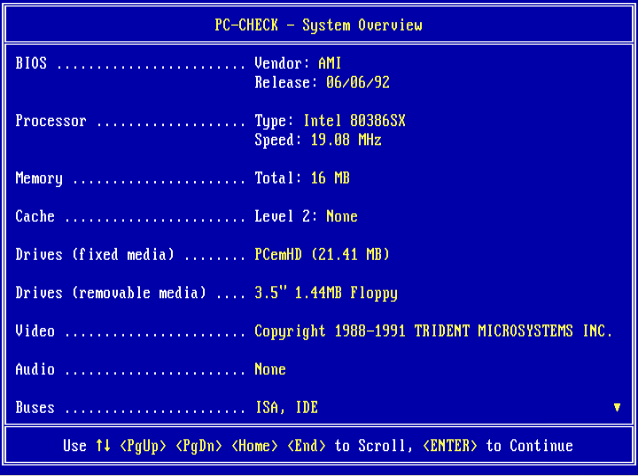The width and height of the screenshot is (638, 476).
Task: Select the Drives (removable media) label
Action: tap(111, 293)
